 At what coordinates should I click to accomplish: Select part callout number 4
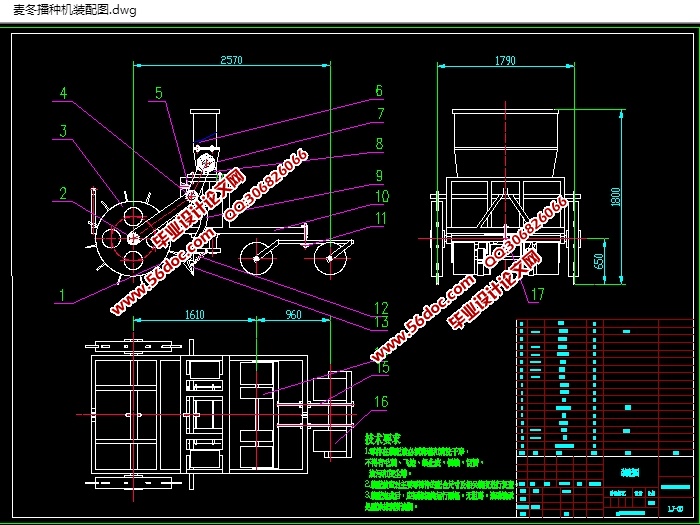pyautogui.click(x=63, y=95)
